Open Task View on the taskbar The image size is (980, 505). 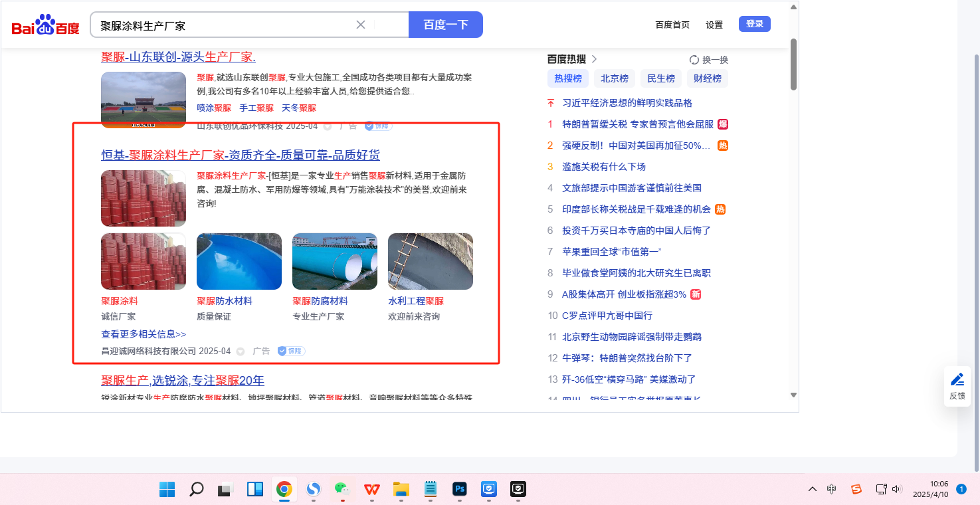(226, 490)
